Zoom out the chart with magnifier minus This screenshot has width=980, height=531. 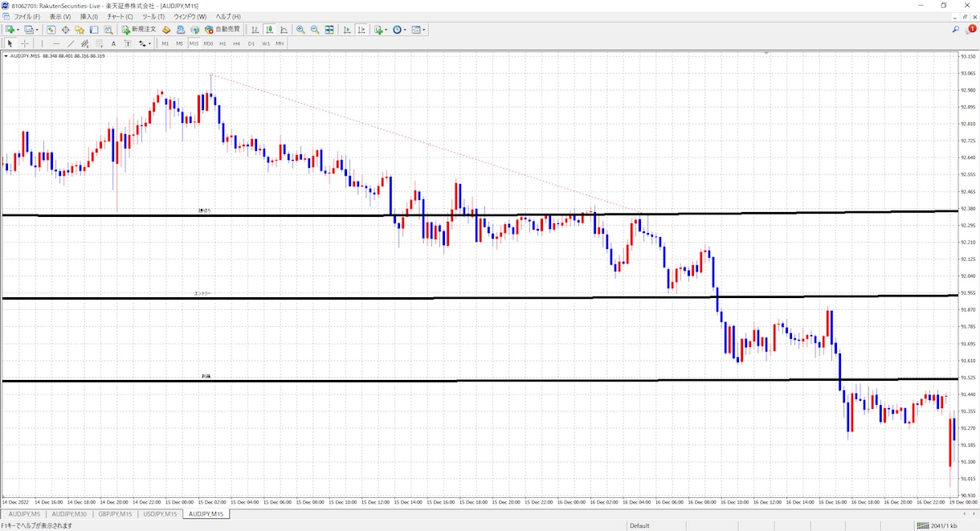(x=315, y=30)
